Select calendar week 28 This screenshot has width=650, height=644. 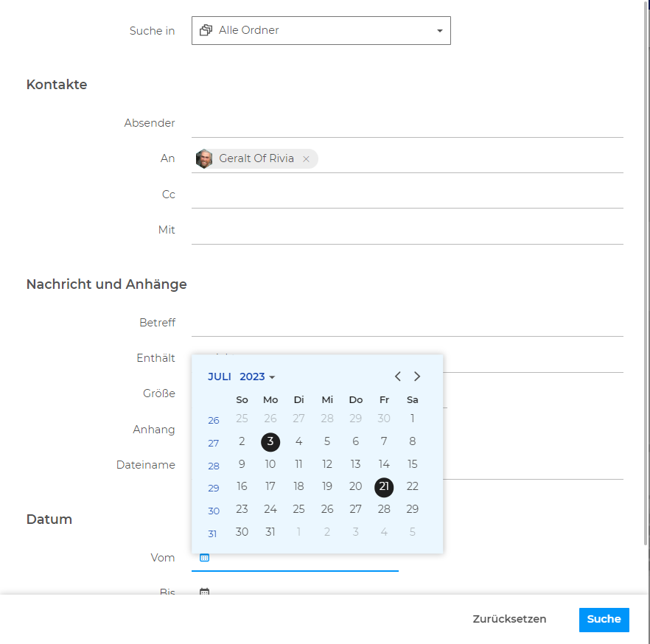pos(214,466)
